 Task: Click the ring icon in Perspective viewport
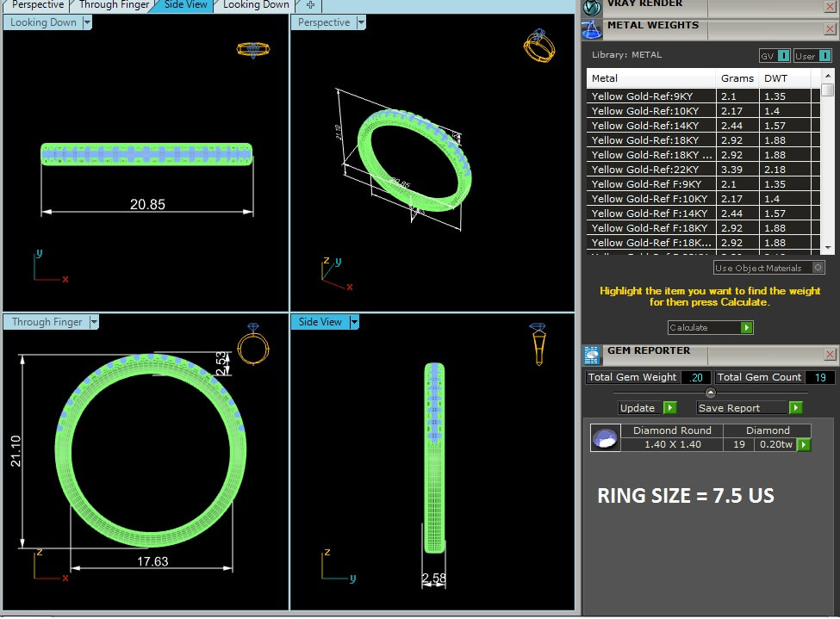pos(539,46)
